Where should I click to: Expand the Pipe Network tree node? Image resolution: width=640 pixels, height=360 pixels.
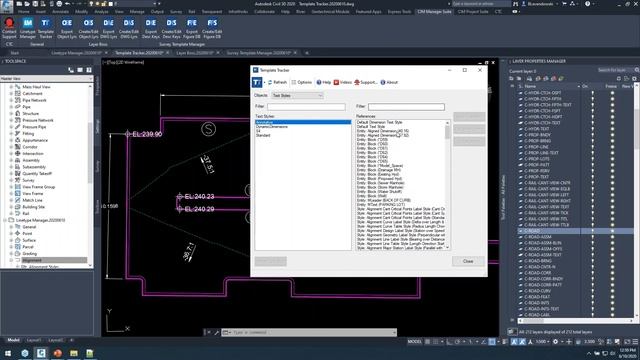click(11, 100)
